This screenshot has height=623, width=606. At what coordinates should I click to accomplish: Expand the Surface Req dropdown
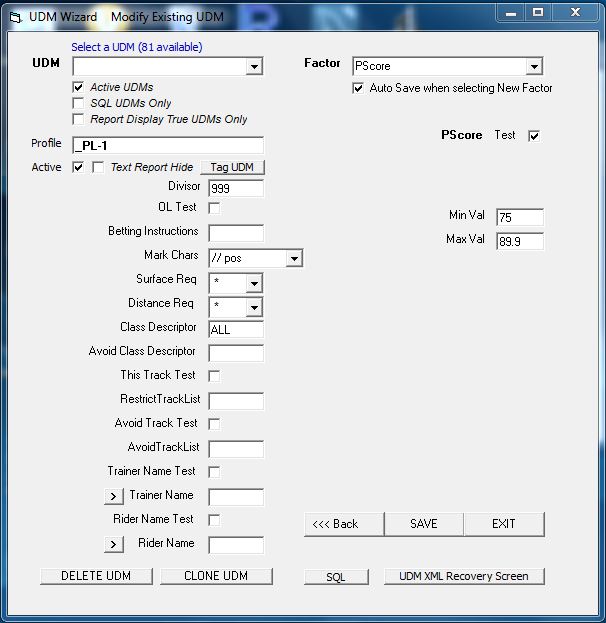click(254, 283)
